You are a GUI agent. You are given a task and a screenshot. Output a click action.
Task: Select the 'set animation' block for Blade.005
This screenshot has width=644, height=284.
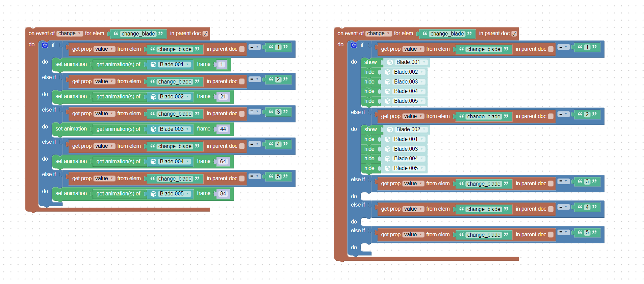71,193
